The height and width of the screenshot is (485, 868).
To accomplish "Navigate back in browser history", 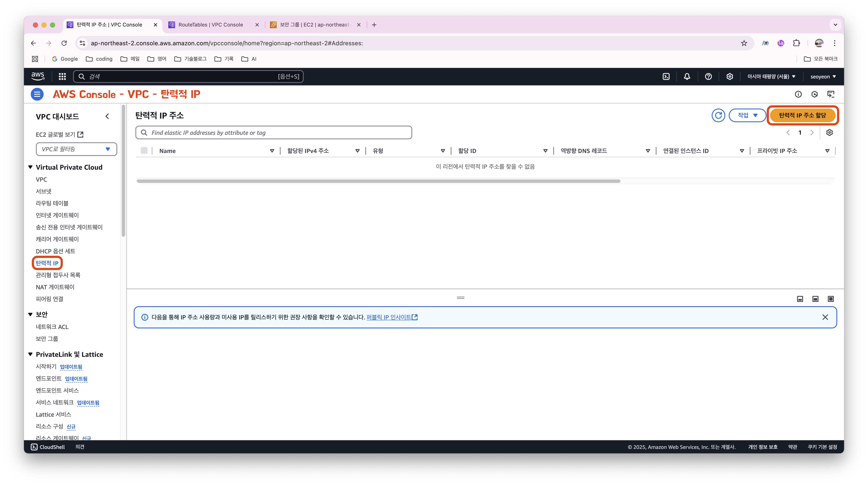I will [33, 43].
